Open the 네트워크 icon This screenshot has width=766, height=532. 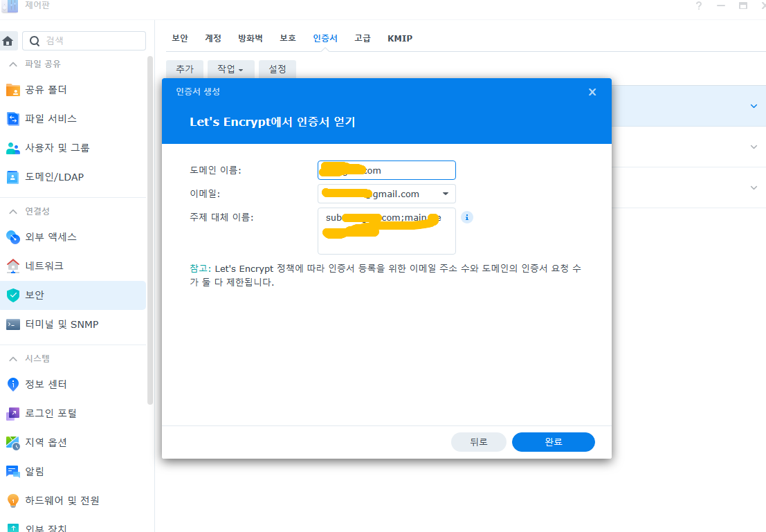12,266
